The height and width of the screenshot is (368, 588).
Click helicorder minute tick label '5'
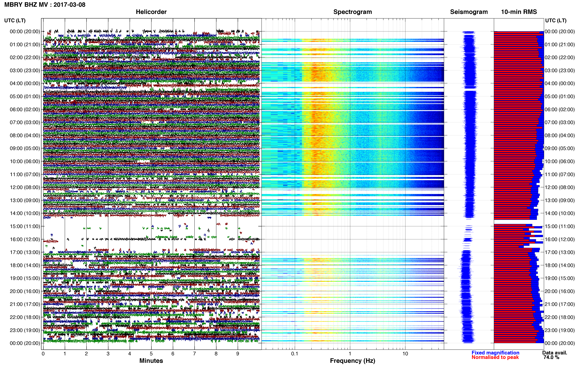(151, 354)
